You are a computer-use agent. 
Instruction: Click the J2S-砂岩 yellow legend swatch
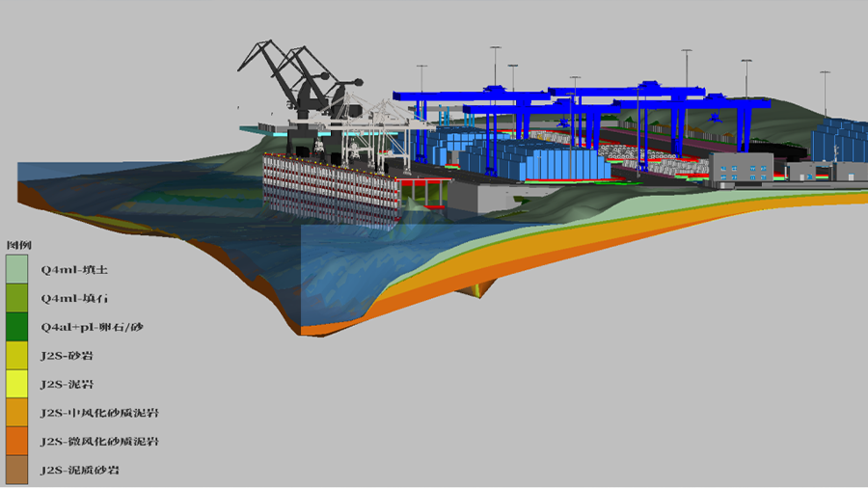(17, 356)
